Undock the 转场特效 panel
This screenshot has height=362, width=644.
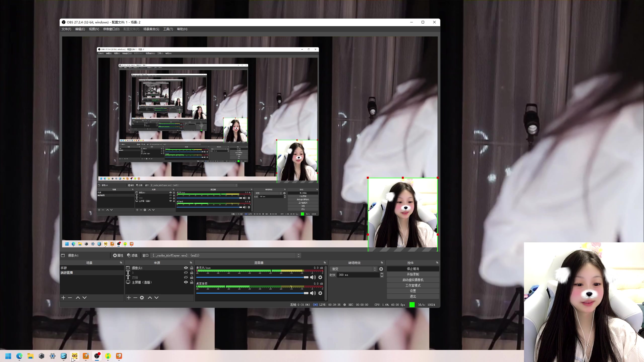coord(382,263)
